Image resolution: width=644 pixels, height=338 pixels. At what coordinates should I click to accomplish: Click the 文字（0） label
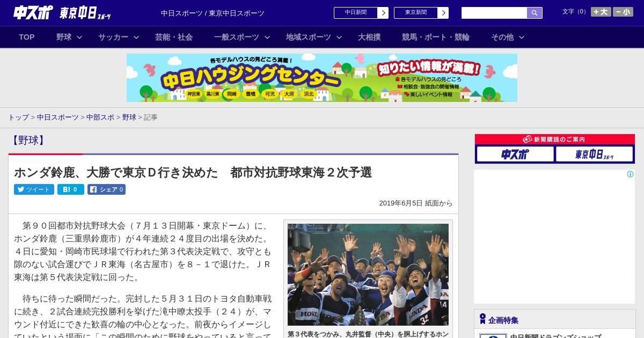pos(575,12)
